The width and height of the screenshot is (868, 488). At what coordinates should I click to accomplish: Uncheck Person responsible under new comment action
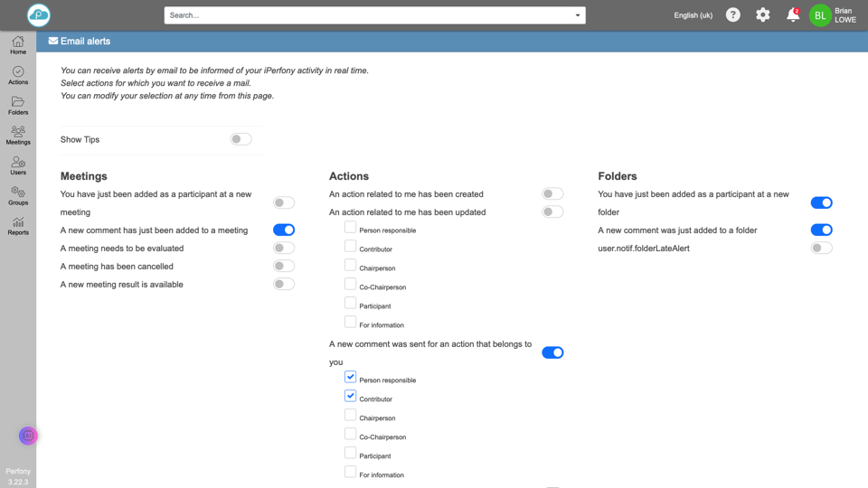pos(350,377)
